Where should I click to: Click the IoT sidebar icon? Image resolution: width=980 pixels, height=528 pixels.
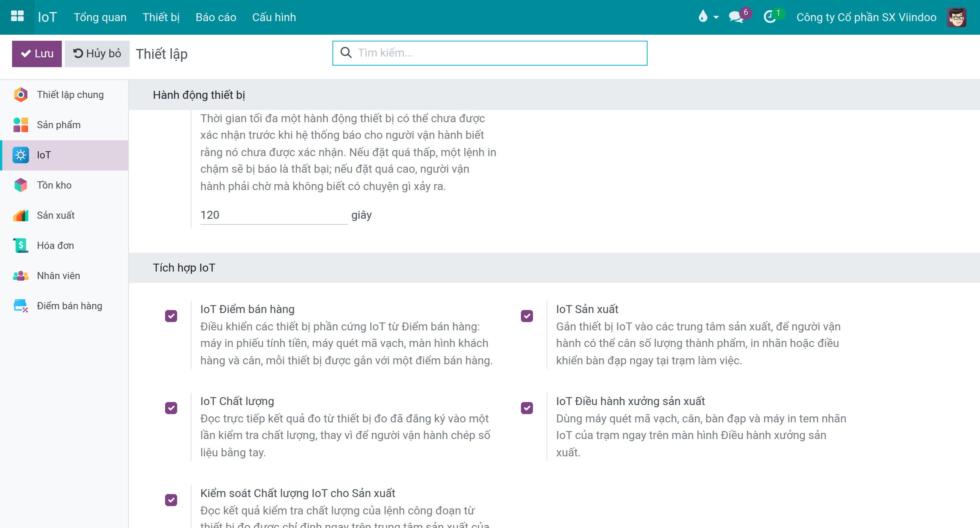21,155
